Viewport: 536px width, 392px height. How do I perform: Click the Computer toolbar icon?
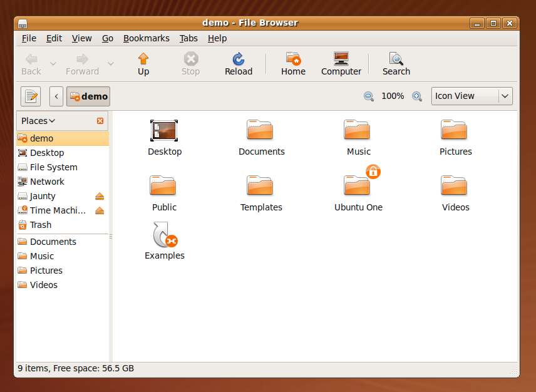(x=341, y=63)
